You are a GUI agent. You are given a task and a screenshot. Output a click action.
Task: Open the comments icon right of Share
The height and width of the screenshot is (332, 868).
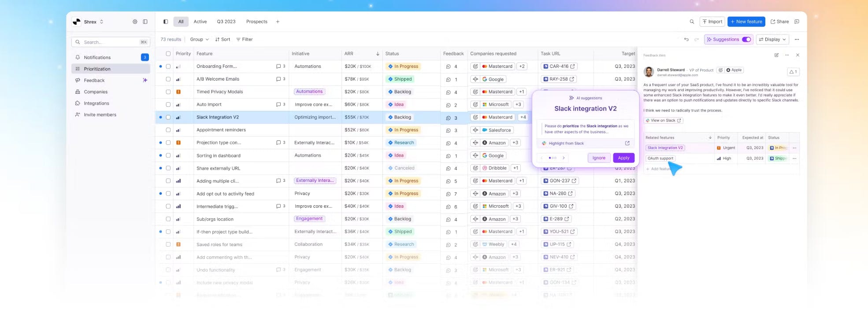(x=797, y=22)
